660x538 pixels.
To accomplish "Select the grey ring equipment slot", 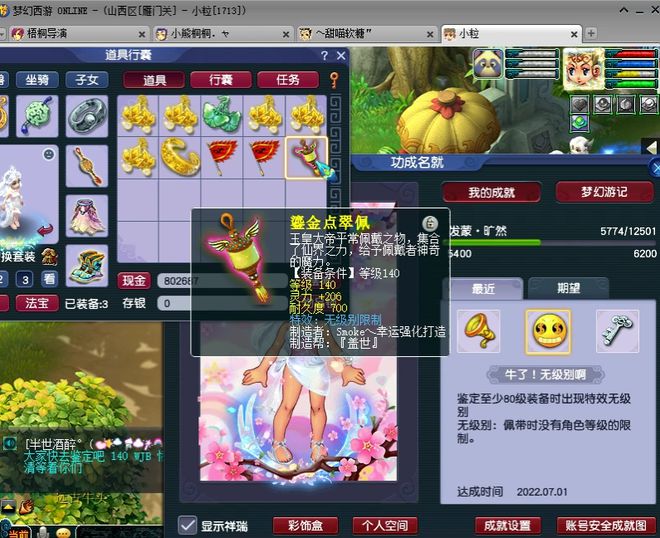I will (x=87, y=116).
